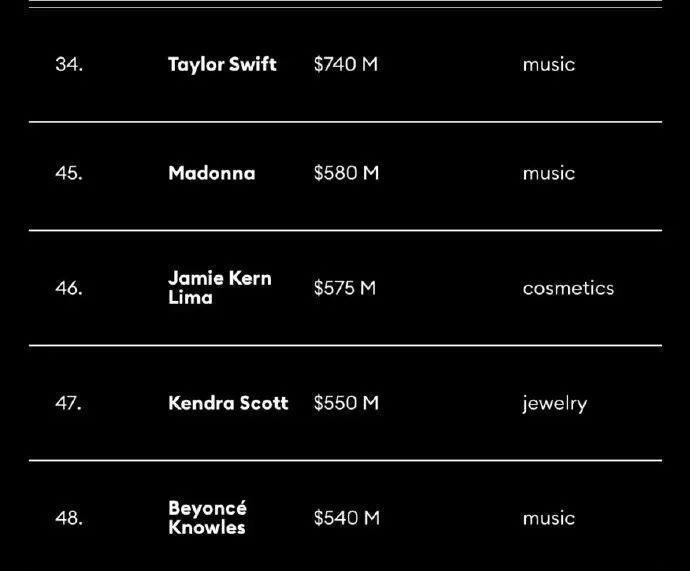Click Madonna's music category label
The height and width of the screenshot is (571, 690).
tap(548, 173)
